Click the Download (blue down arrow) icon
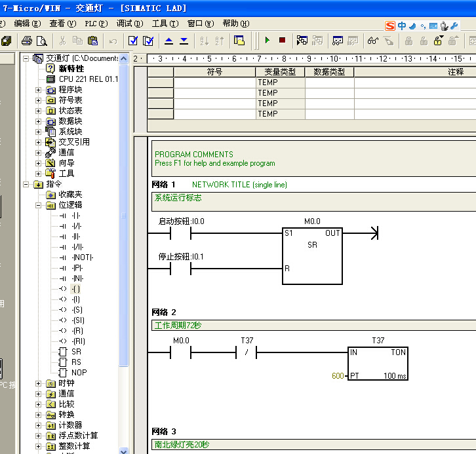The image size is (476, 454). [x=184, y=41]
